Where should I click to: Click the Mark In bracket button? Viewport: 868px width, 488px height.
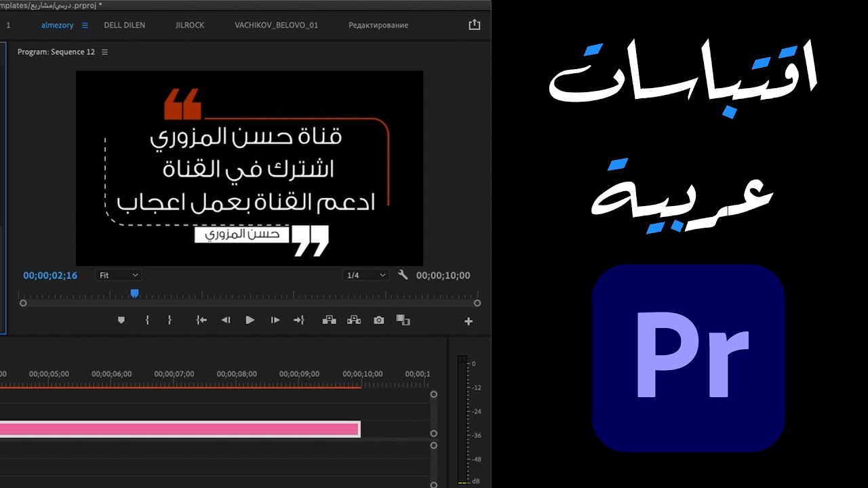pyautogui.click(x=146, y=321)
